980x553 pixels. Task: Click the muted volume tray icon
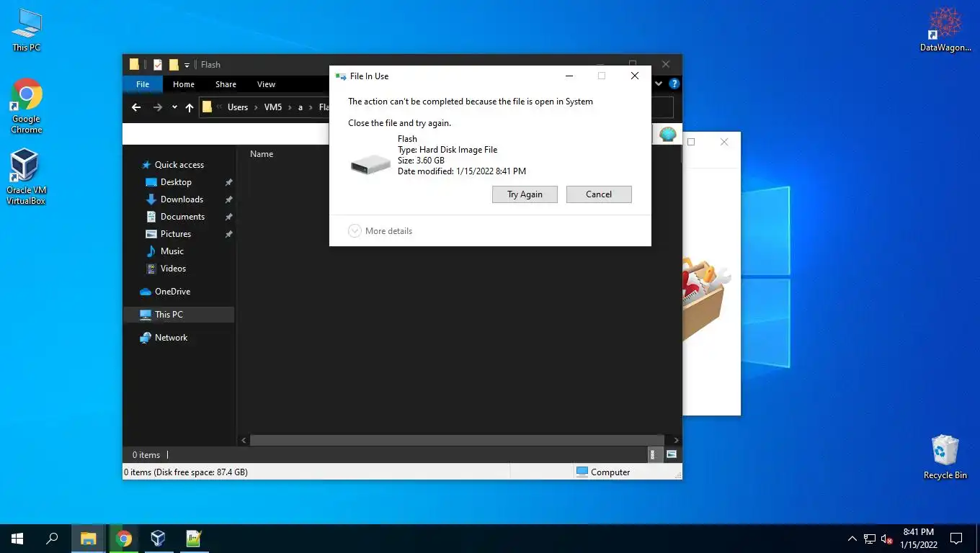888,539
